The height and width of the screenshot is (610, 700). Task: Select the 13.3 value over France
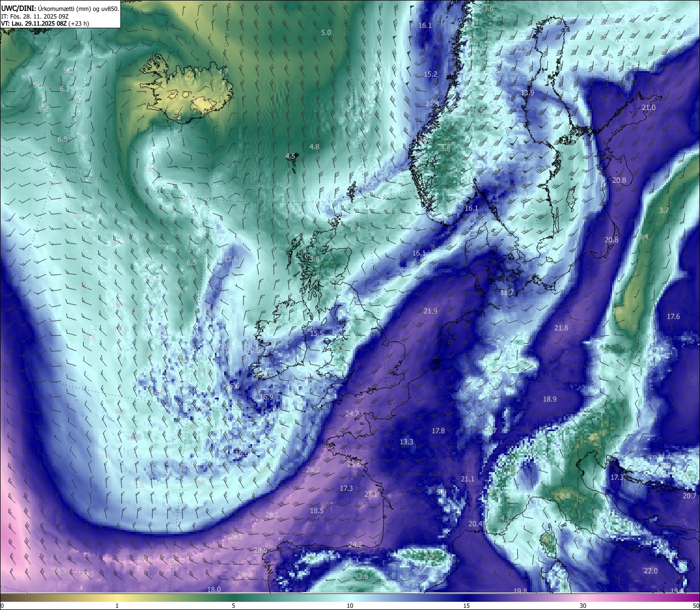[x=406, y=441]
